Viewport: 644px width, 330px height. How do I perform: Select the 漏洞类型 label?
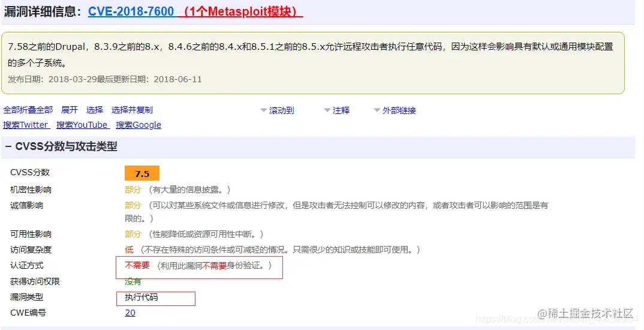(27, 297)
